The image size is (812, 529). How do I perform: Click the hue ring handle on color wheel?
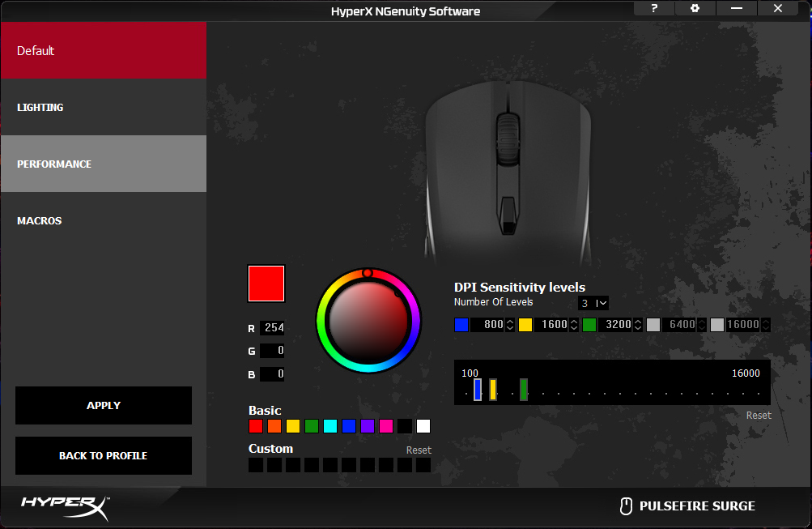click(x=368, y=273)
